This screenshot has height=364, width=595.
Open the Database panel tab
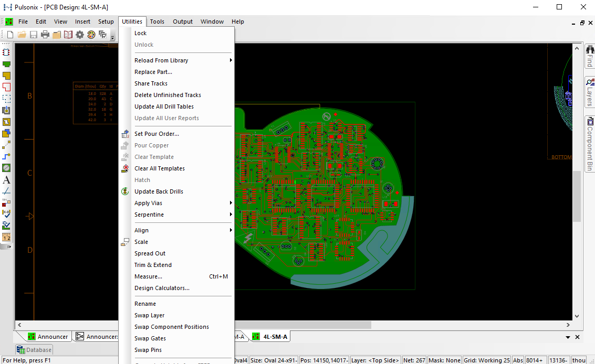coord(34,350)
